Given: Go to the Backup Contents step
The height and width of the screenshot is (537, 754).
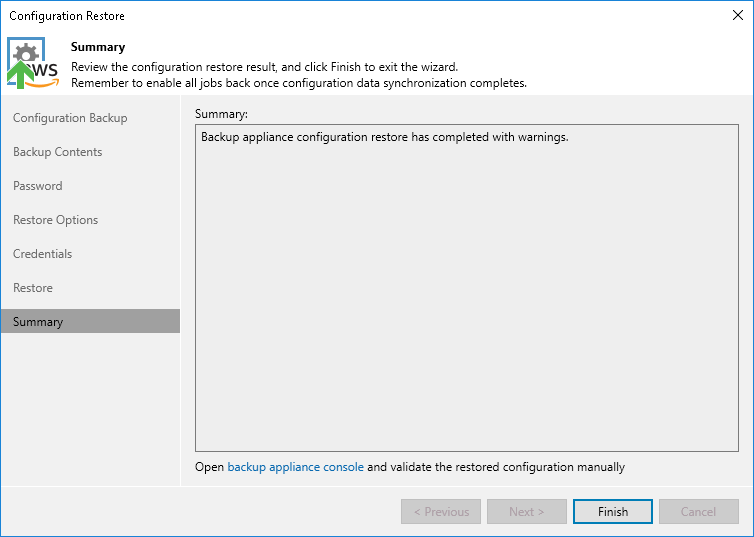Looking at the screenshot, I should click(x=57, y=152).
